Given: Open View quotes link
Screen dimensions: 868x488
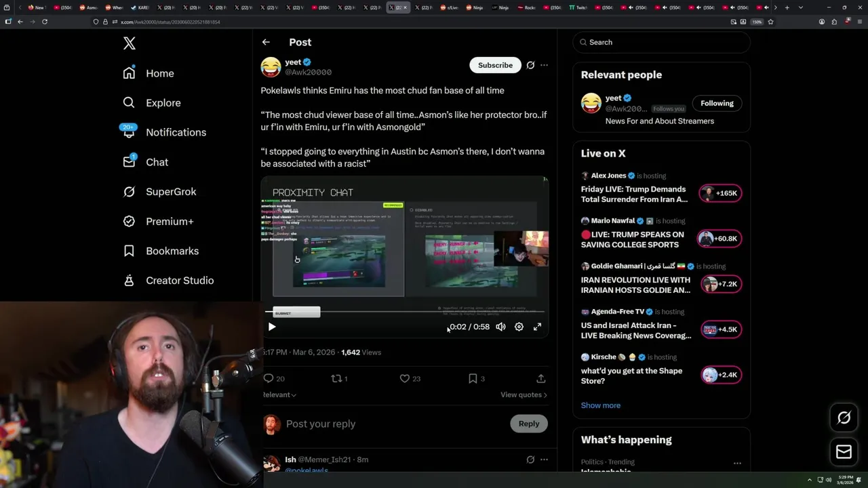Looking at the screenshot, I should pos(524,394).
